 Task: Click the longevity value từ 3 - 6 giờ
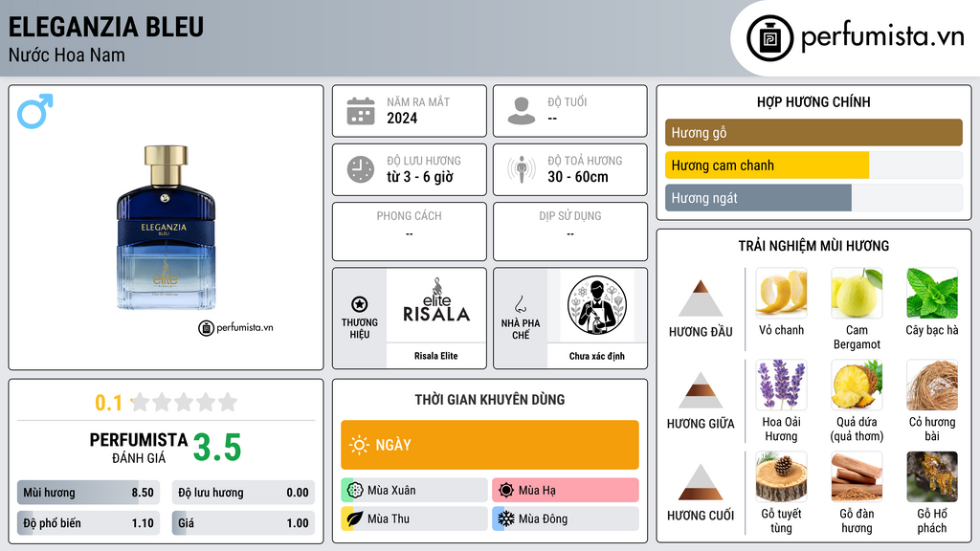point(420,177)
